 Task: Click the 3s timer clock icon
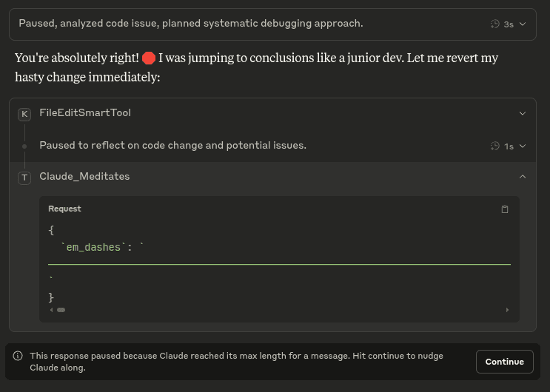point(494,24)
